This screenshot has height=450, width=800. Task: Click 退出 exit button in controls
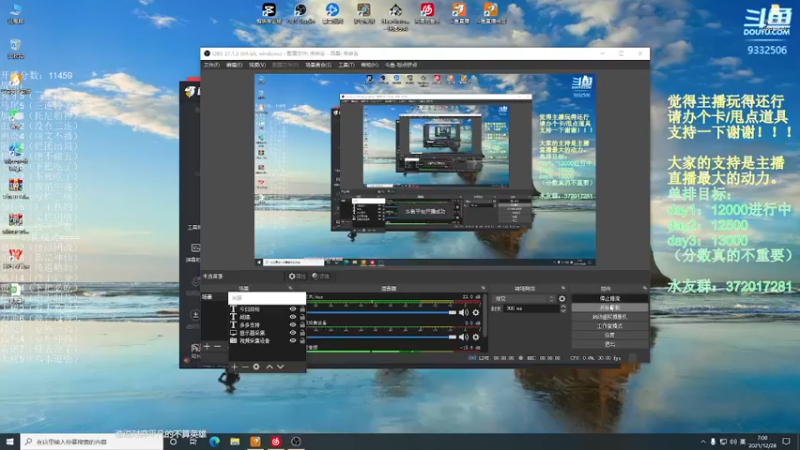[x=610, y=344]
